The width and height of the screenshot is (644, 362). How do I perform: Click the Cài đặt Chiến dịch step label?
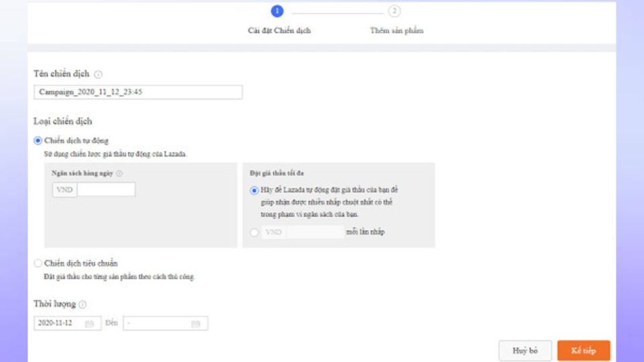[279, 30]
